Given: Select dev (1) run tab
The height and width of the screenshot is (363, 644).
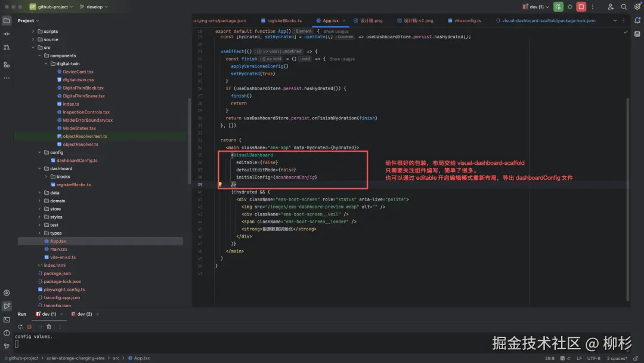Looking at the screenshot, I should pos(46,314).
